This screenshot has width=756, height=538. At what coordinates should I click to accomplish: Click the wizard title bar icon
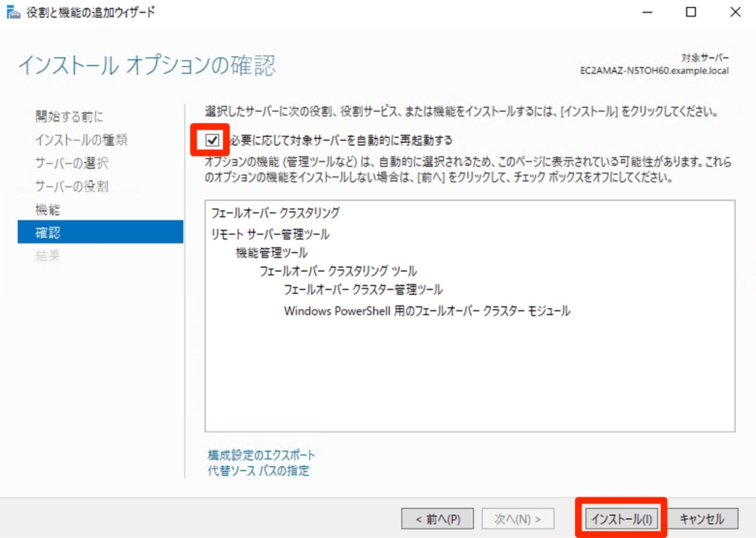[13, 12]
